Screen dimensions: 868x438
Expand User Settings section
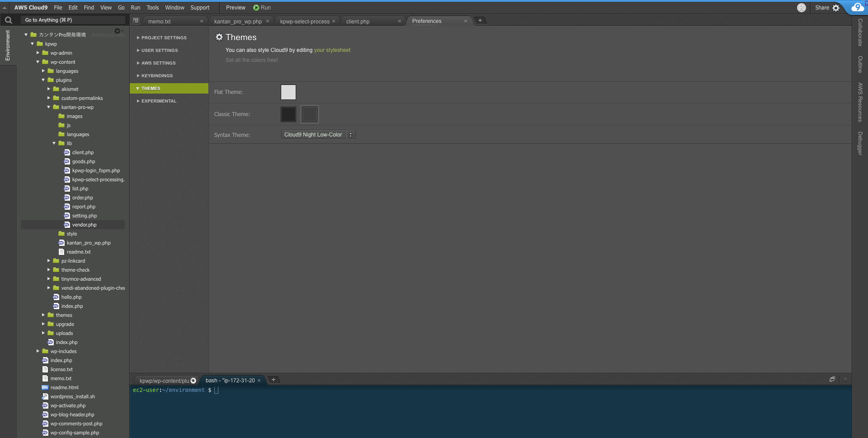point(169,50)
